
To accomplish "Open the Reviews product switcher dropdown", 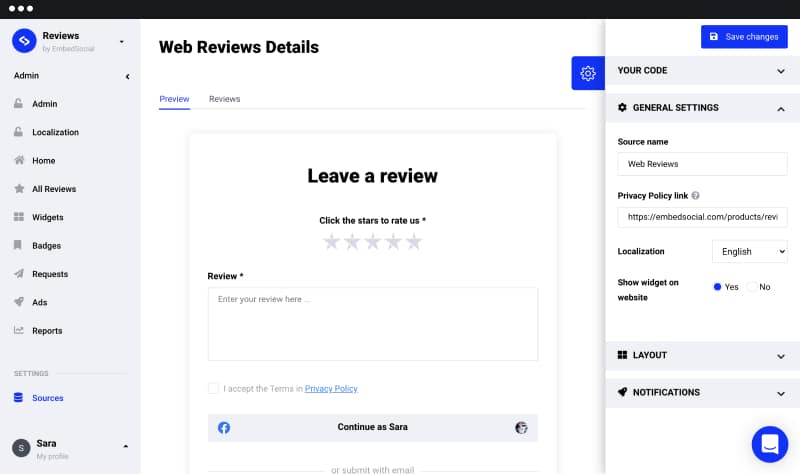I will (x=121, y=41).
